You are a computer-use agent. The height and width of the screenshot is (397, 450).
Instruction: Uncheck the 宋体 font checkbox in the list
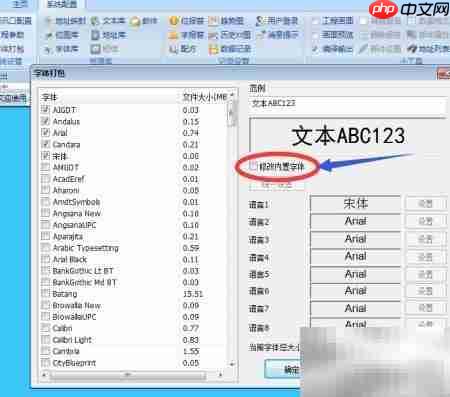point(45,156)
